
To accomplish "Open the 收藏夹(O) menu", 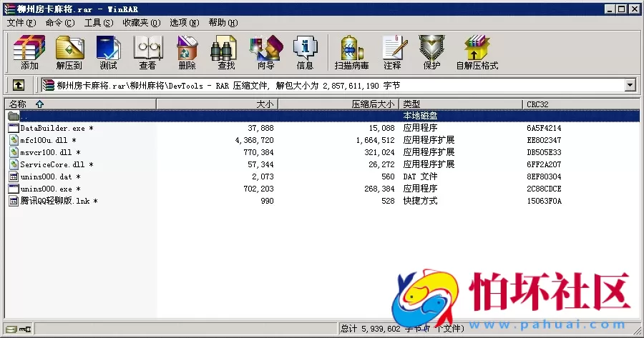I will click(141, 23).
